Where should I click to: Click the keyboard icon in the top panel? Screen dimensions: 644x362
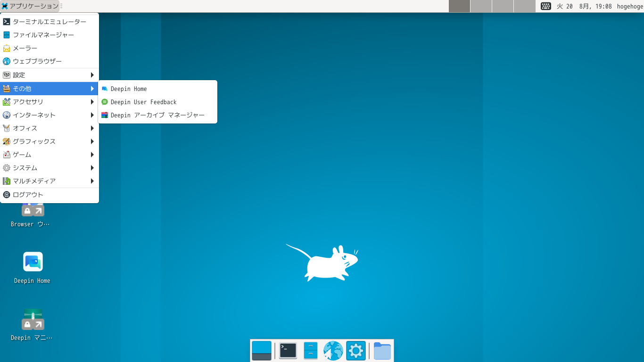point(546,6)
